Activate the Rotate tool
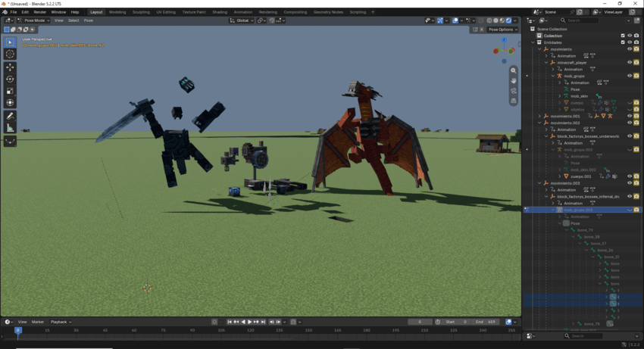Image resolution: width=644 pixels, height=349 pixels. click(x=10, y=79)
